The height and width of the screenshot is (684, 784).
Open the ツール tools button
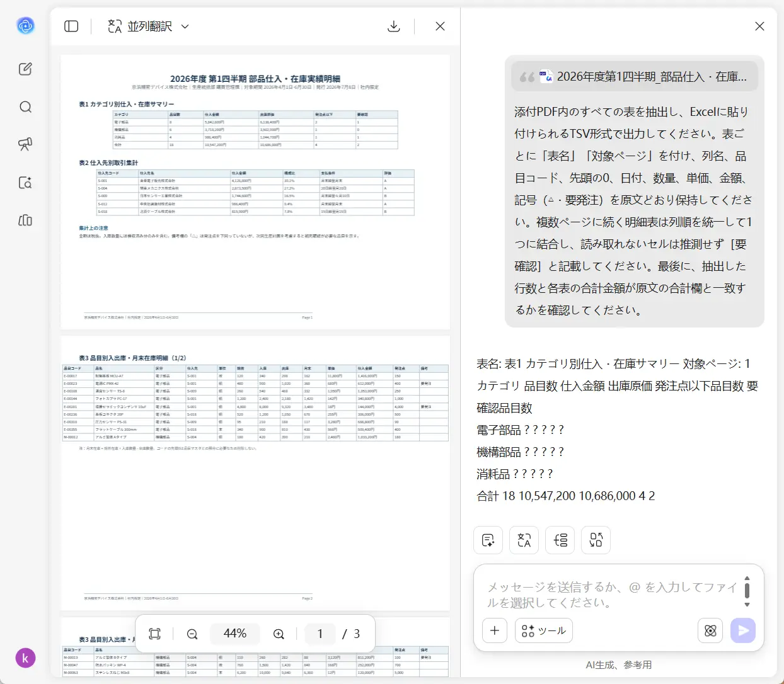coord(544,630)
